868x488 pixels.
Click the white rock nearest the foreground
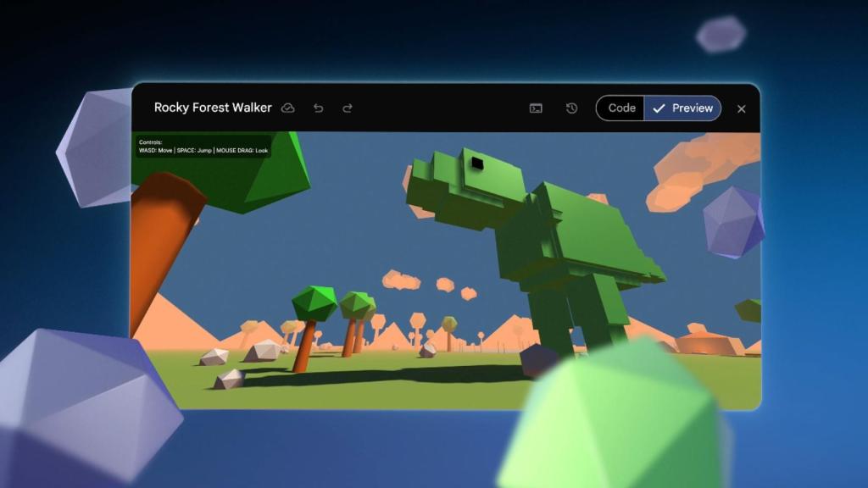[x=229, y=379]
